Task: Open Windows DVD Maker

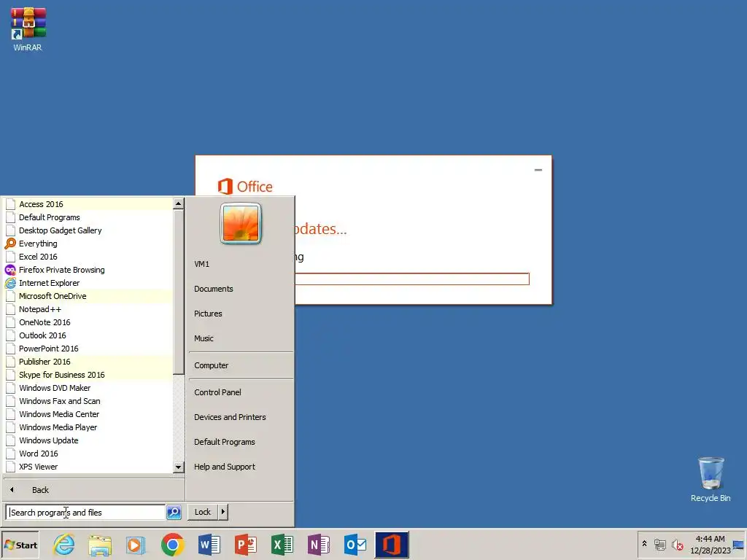Action: tap(88, 388)
